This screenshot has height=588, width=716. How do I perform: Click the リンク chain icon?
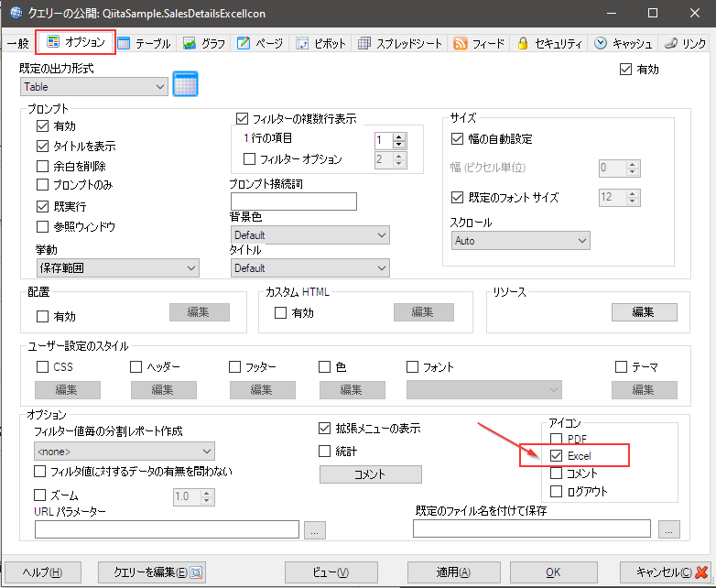[671, 43]
